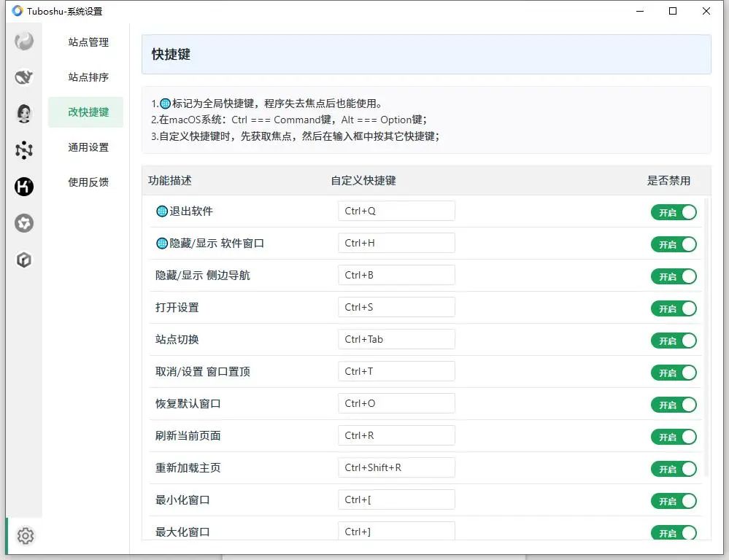The height and width of the screenshot is (560, 729).
Task: Click the 重新加载主页 row label
Action: pyautogui.click(x=188, y=468)
